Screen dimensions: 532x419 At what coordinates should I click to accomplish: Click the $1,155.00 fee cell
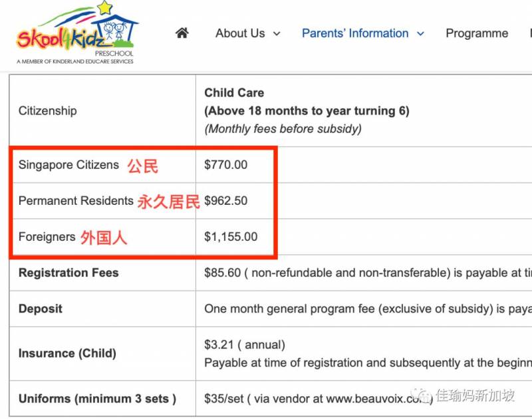tap(231, 237)
